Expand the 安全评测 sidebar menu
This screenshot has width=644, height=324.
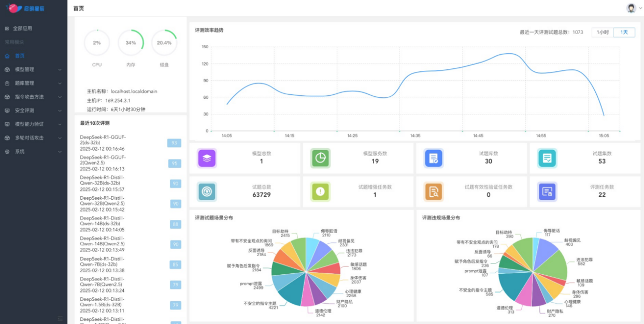tap(33, 110)
